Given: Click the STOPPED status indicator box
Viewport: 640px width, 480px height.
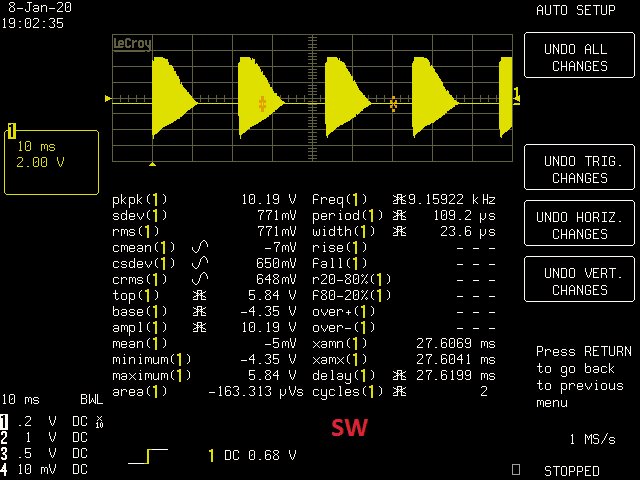Looking at the screenshot, I should coord(516,469).
